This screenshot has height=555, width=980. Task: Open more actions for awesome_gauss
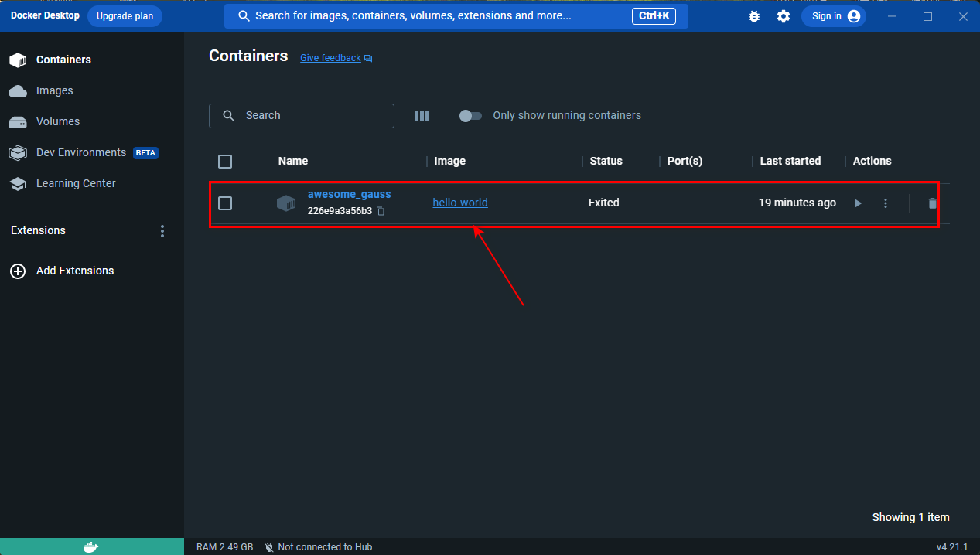[886, 203]
